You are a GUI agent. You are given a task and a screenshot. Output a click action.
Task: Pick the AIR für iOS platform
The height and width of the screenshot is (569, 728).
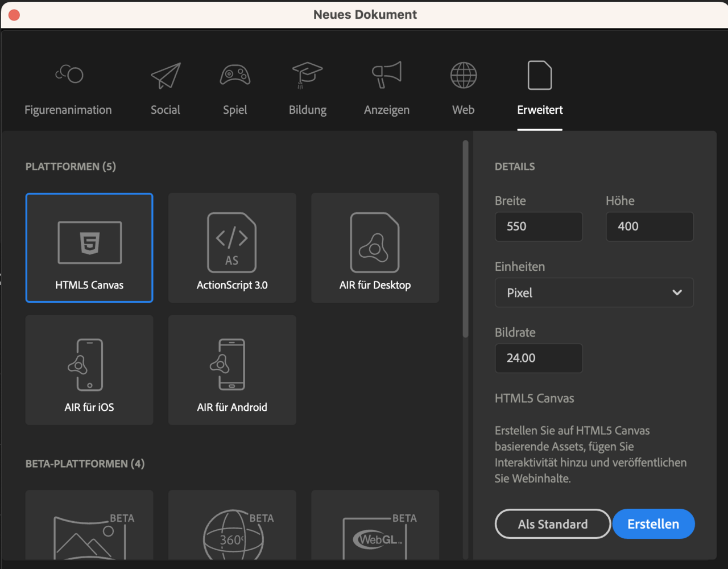(x=89, y=370)
